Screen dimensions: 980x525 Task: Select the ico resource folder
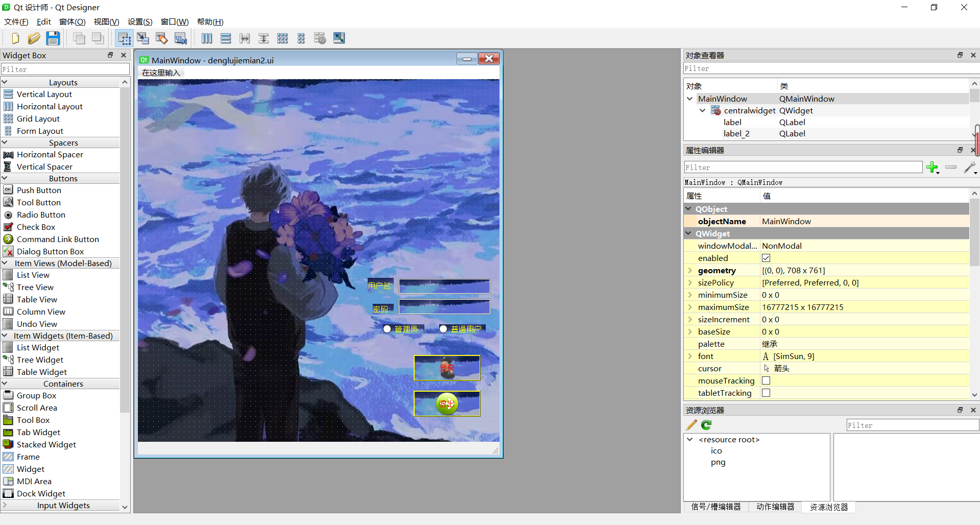tap(716, 451)
